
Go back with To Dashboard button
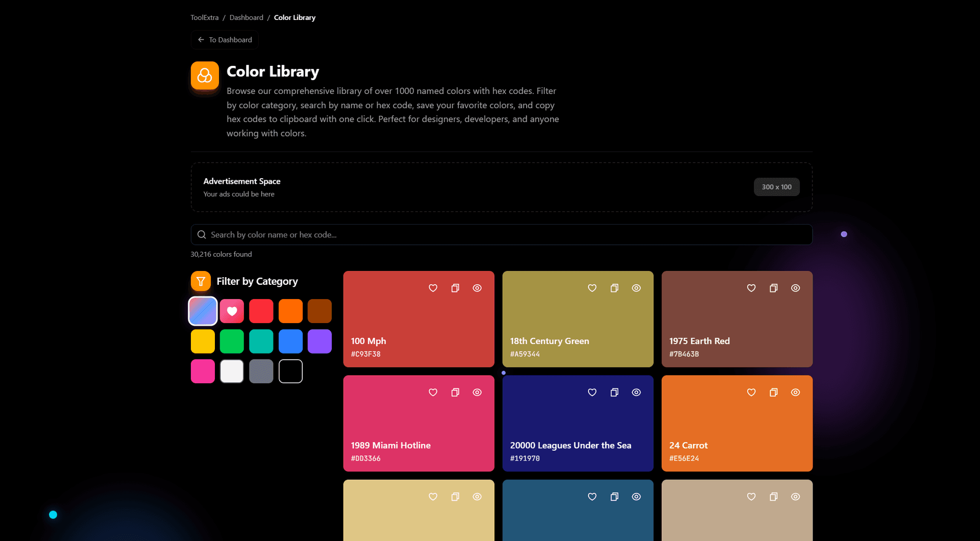point(225,40)
